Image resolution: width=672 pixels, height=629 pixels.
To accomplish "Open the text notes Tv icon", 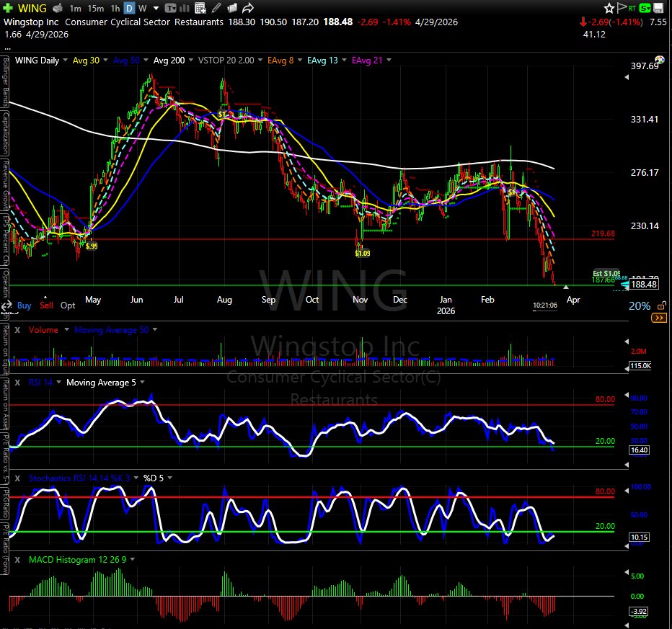I will pos(171,8).
